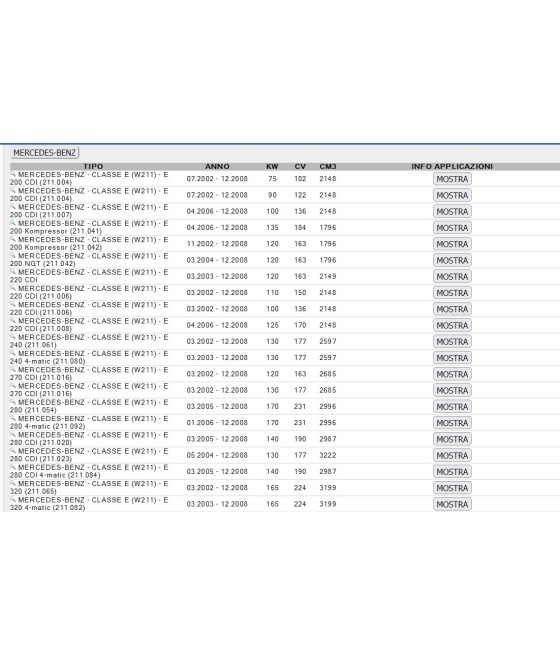Click magnifier icon for E 280 CDI (211.023)
The height and width of the screenshot is (655, 560).
13,451
